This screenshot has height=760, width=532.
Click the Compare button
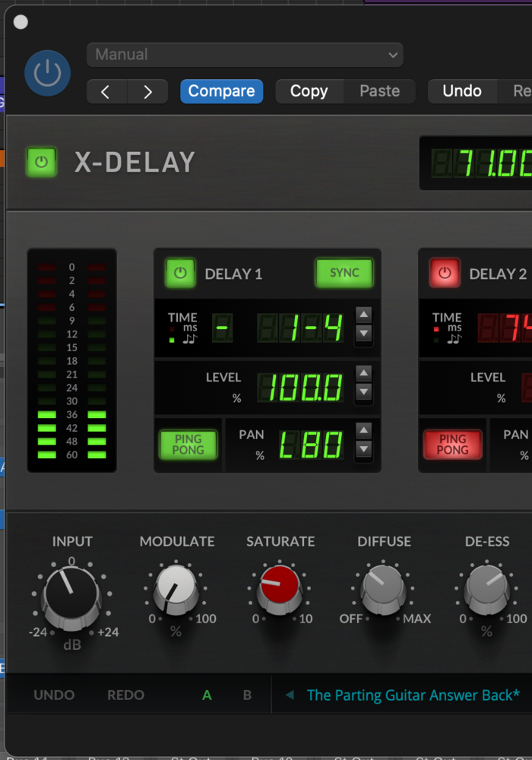point(221,91)
